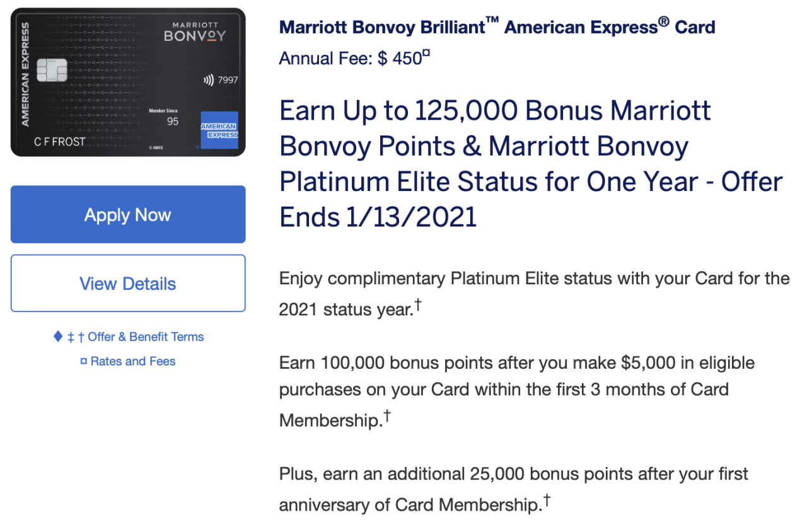Screen dimensions: 807x532
Task: Click the ¤ symbol before Rates and Fees
Action: [x=83, y=361]
